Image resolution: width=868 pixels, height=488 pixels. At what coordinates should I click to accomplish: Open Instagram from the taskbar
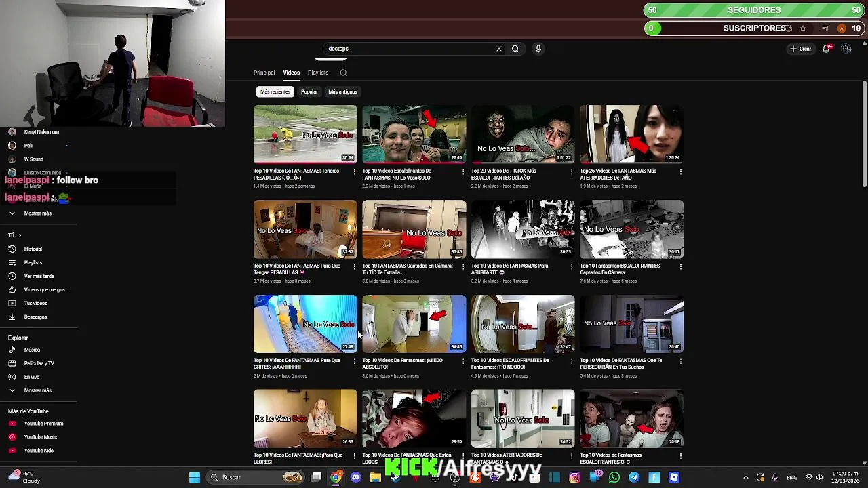(x=574, y=477)
